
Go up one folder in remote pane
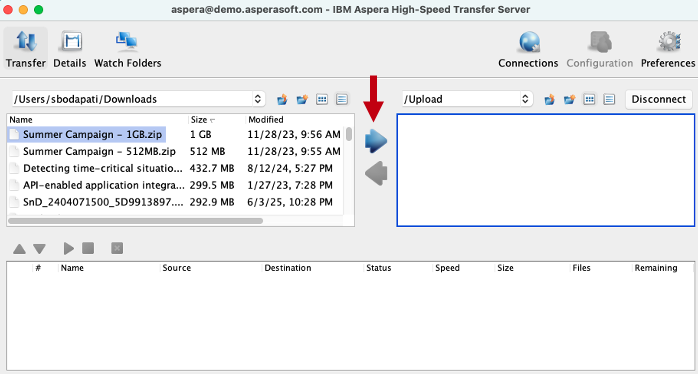(549, 99)
